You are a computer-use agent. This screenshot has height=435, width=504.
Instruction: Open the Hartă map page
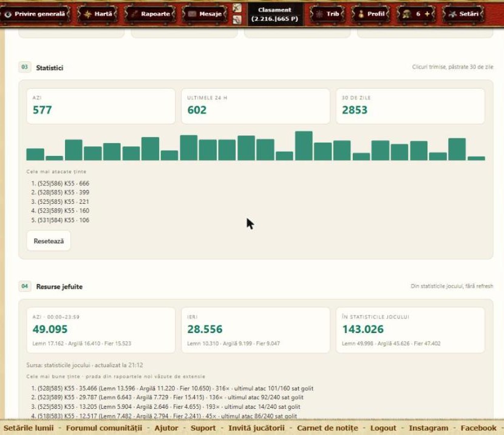(97, 14)
